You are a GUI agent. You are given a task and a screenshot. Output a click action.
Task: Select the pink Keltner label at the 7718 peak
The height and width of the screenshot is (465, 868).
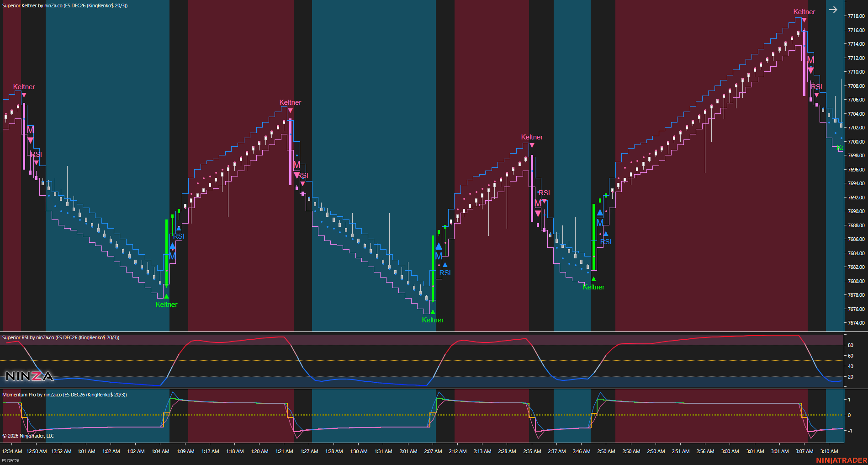click(804, 12)
